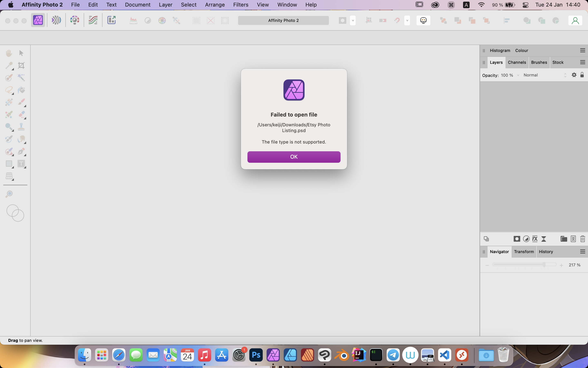The image size is (588, 368).
Task: Select the Flood Fill tool
Action: (21, 90)
